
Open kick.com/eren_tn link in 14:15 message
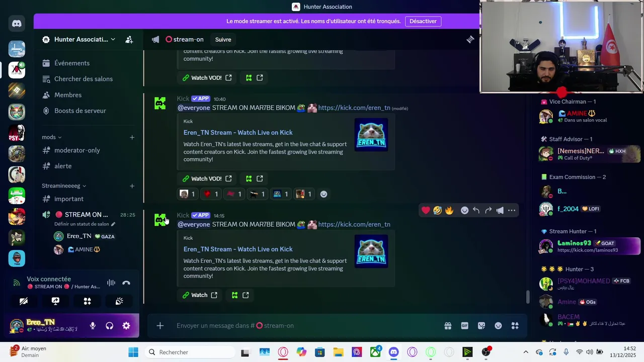pos(354,224)
